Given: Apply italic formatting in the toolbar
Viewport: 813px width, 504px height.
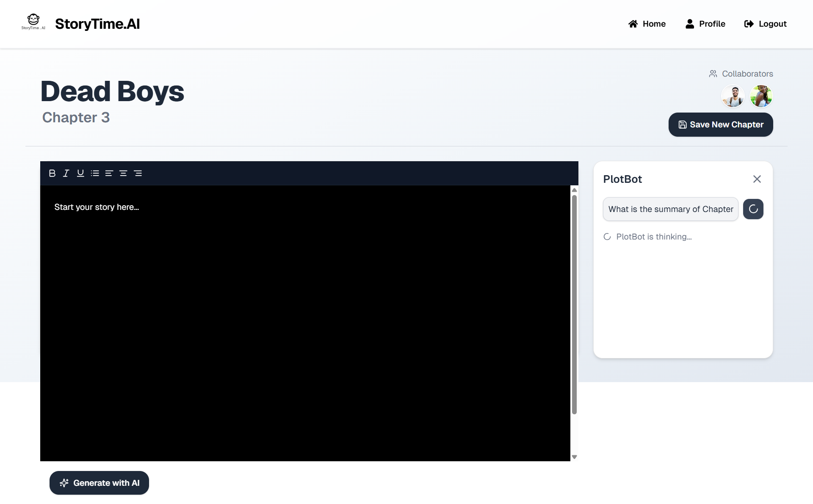Looking at the screenshot, I should (x=66, y=173).
